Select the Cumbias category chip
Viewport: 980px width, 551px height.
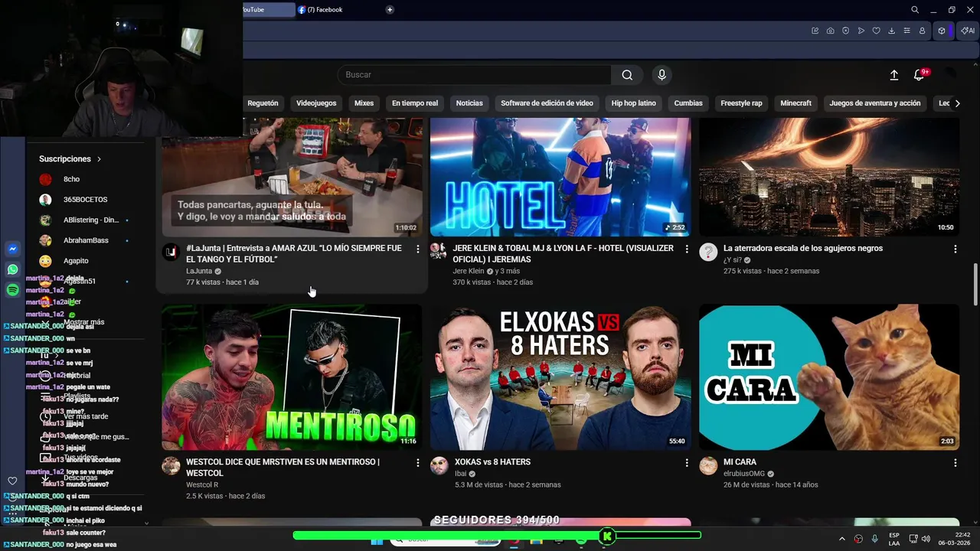click(688, 103)
